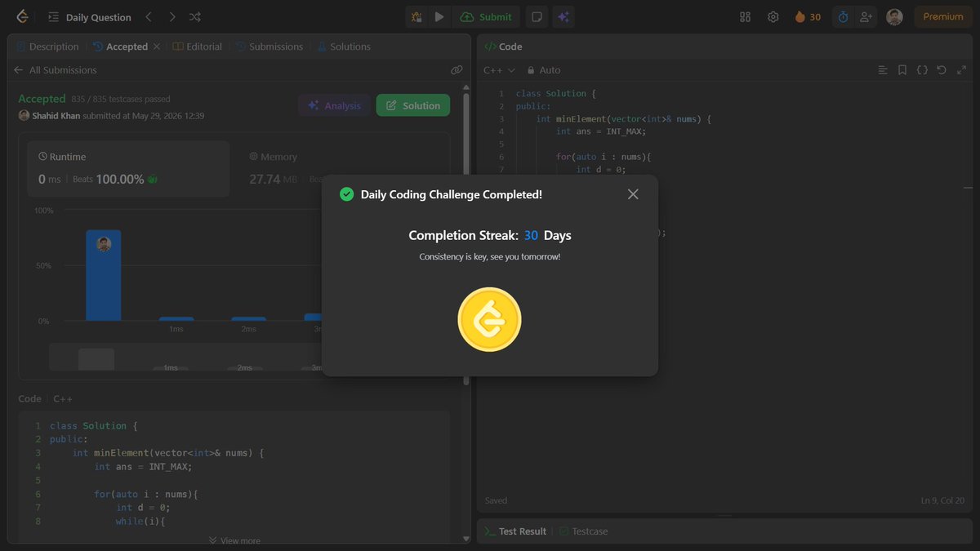Image resolution: width=980 pixels, height=551 pixels.
Task: Click the completion streak number 30
Action: pos(531,235)
